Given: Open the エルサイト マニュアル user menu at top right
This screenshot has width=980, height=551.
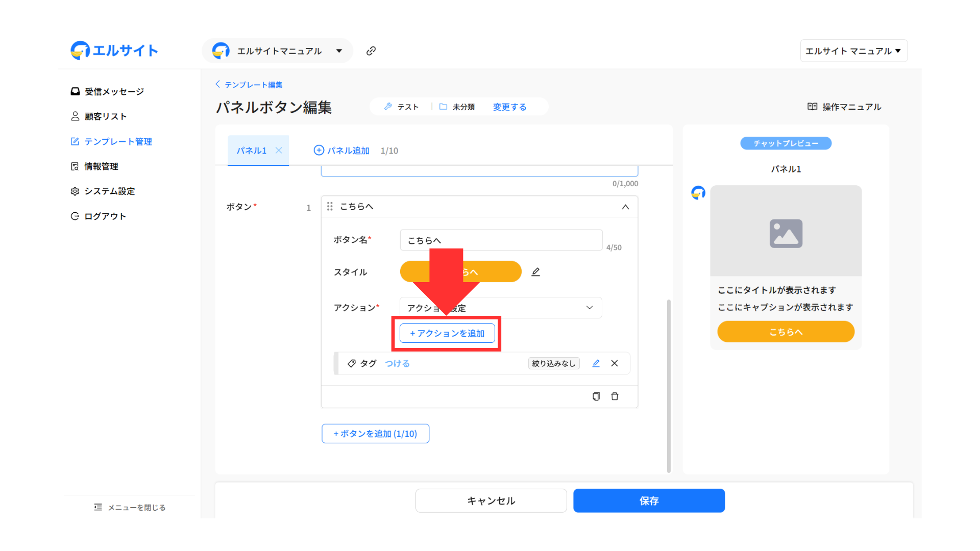Looking at the screenshot, I should 853,51.
